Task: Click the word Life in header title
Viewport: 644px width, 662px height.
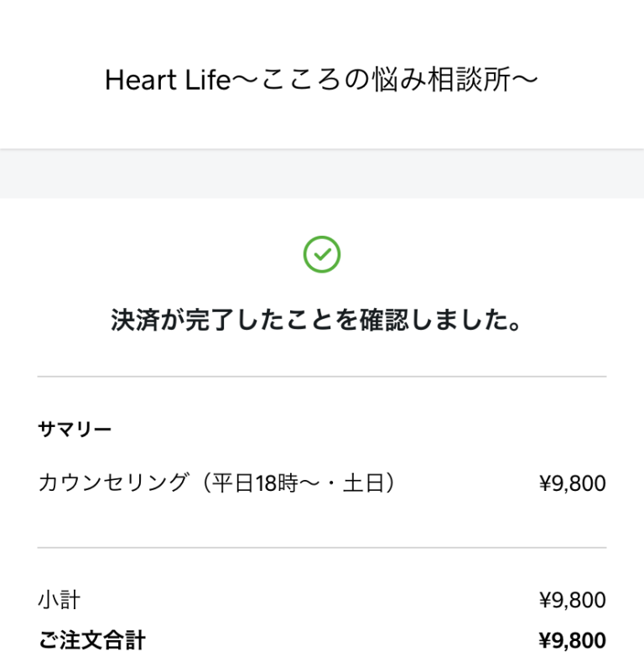Action: point(208,81)
